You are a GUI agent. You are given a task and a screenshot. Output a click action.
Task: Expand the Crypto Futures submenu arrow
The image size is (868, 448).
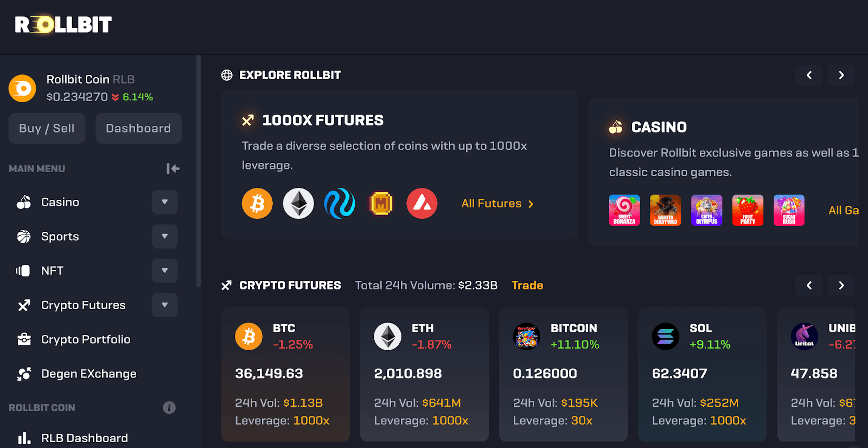point(164,305)
